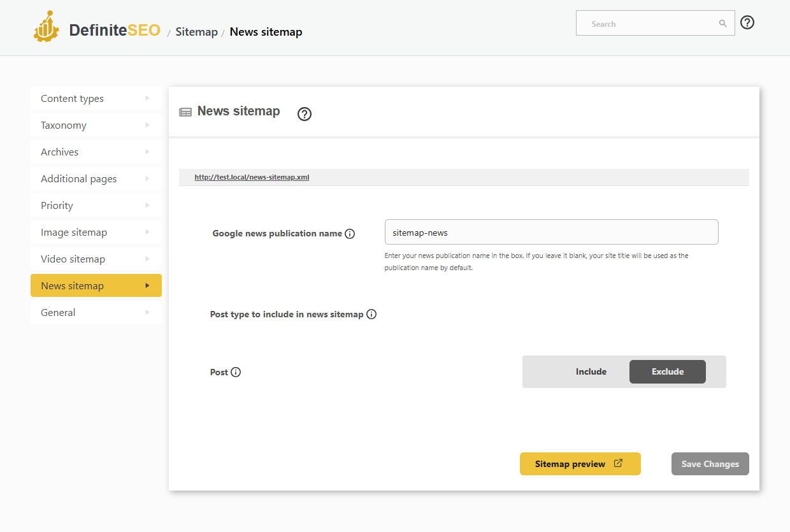Click the 'Enter your news publication name' hint

536,262
